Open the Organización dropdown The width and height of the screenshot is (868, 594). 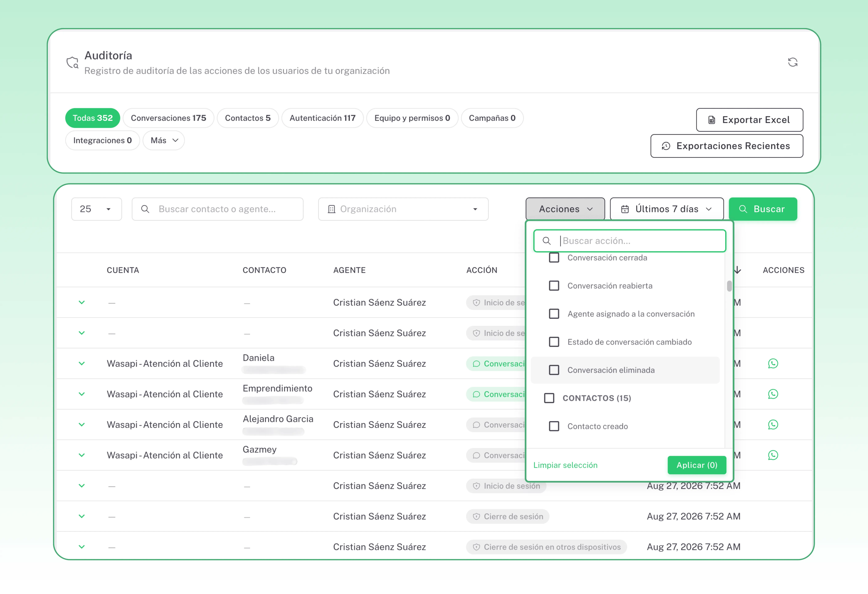(403, 209)
